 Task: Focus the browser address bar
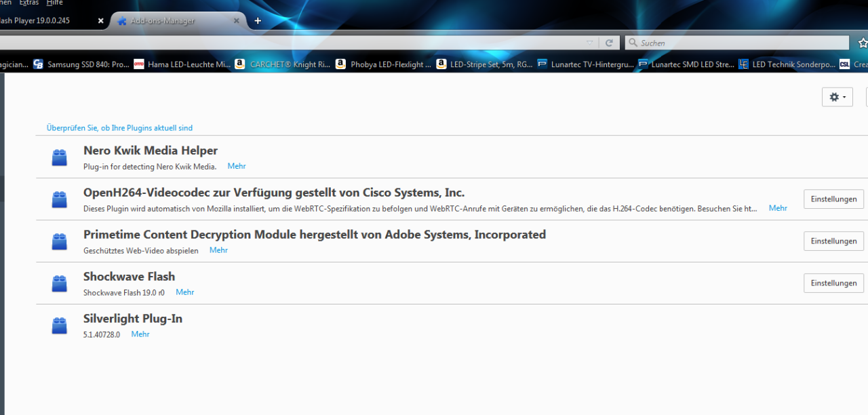coord(292,43)
